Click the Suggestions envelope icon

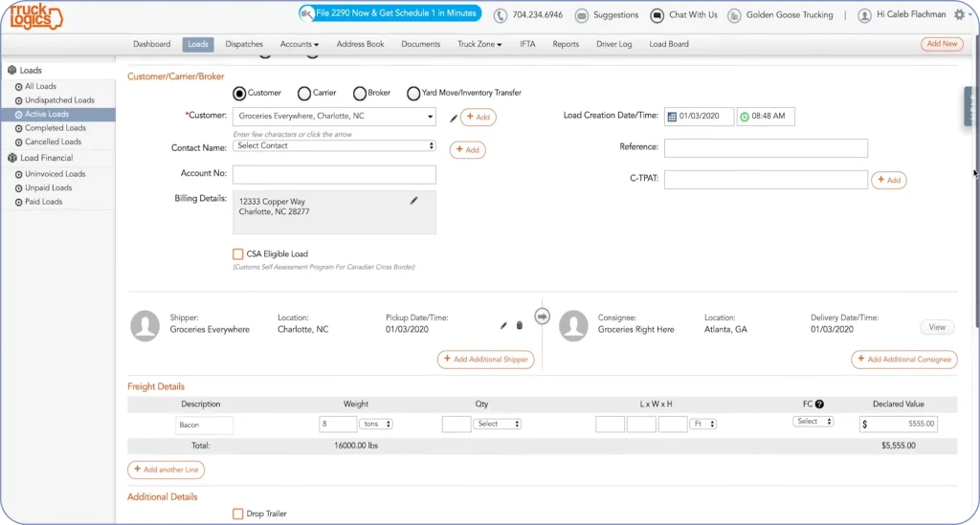coord(581,15)
